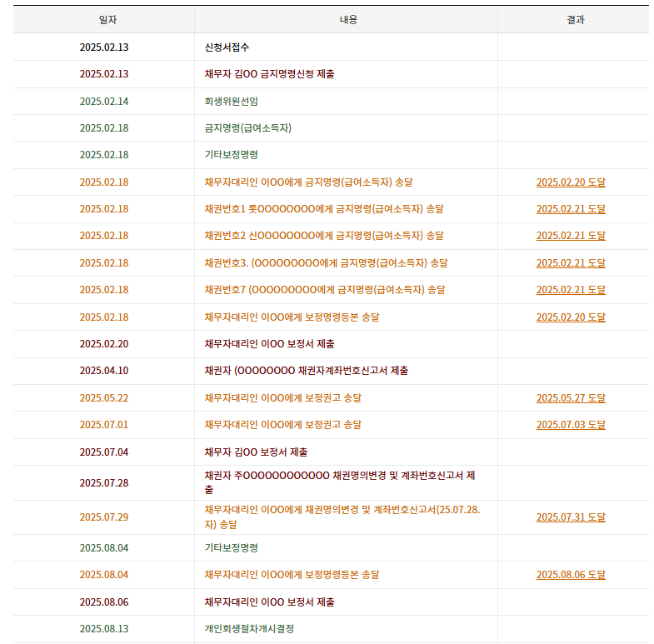Open 2025.02.21 도달 link for 채권번호7 row
654x644 pixels.
[571, 290]
